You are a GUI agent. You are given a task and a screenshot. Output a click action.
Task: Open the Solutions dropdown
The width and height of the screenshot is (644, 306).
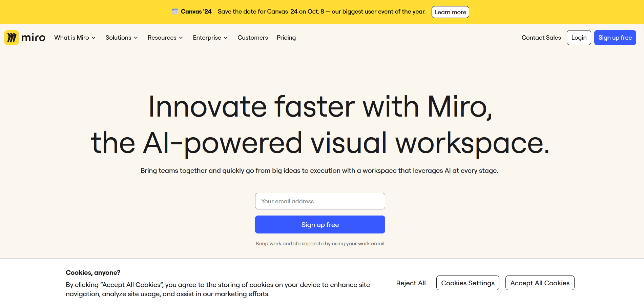[x=122, y=38]
